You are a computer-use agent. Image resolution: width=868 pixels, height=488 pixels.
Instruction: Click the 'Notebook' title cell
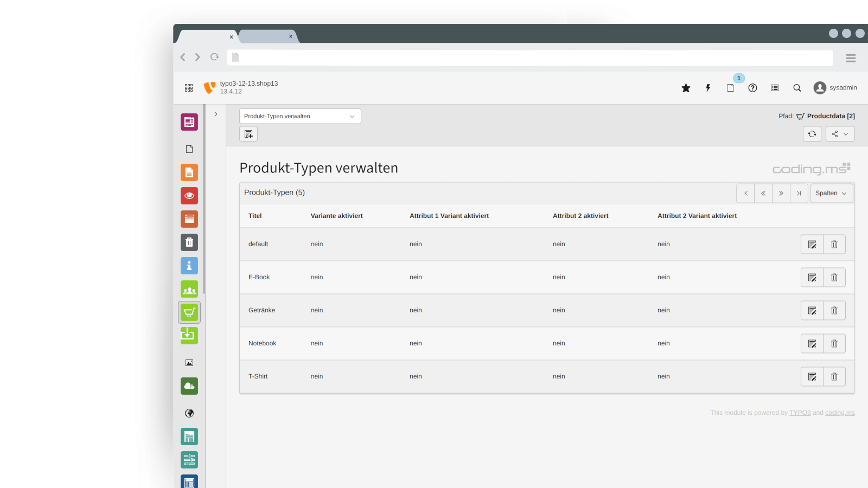[262, 343]
